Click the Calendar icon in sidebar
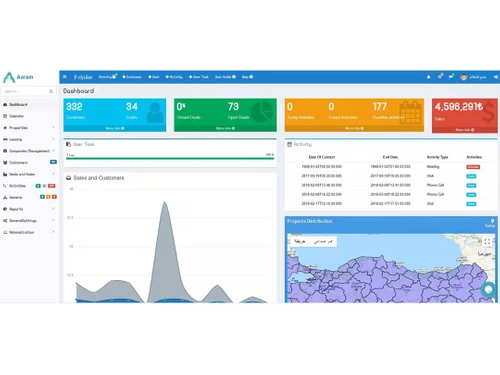Viewport: 500px width, 375px height. (5, 116)
